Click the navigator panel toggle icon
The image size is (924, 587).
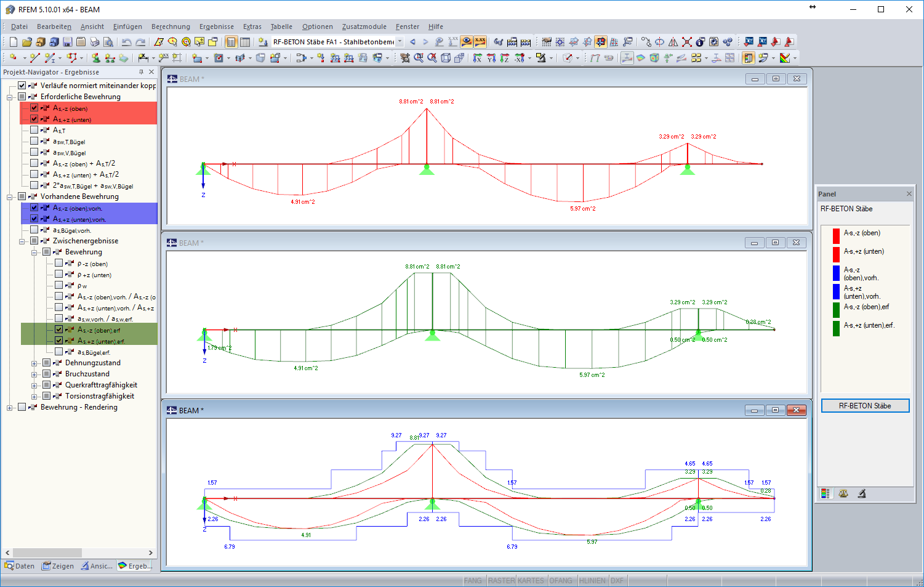[x=231, y=42]
